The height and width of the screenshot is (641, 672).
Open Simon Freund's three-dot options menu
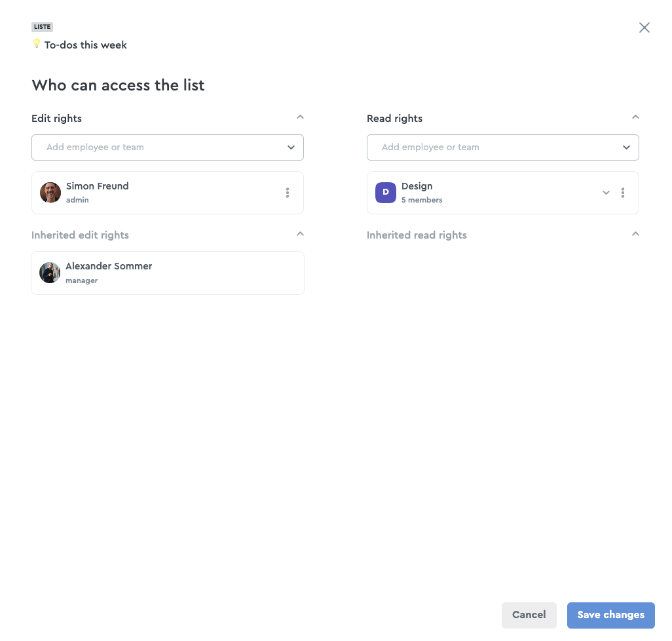click(x=287, y=193)
